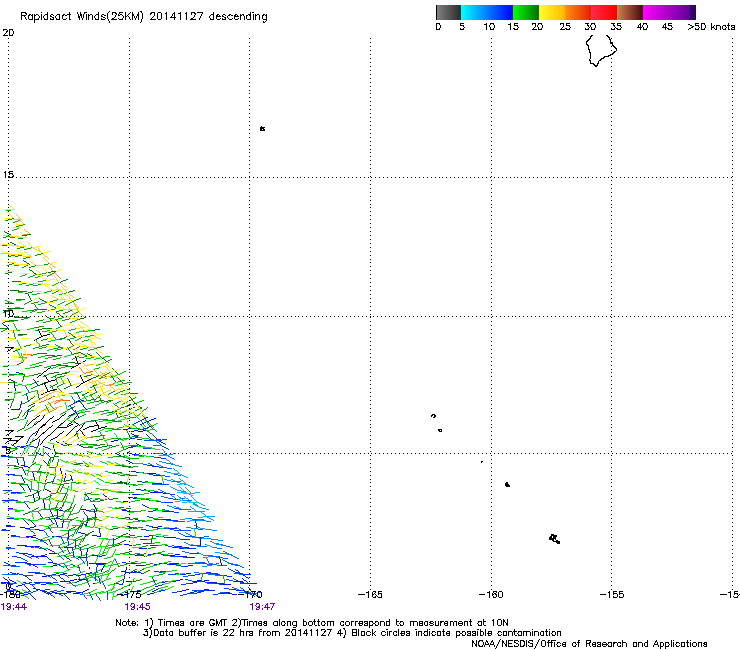Click the small island near 17N, -170

(x=262, y=128)
